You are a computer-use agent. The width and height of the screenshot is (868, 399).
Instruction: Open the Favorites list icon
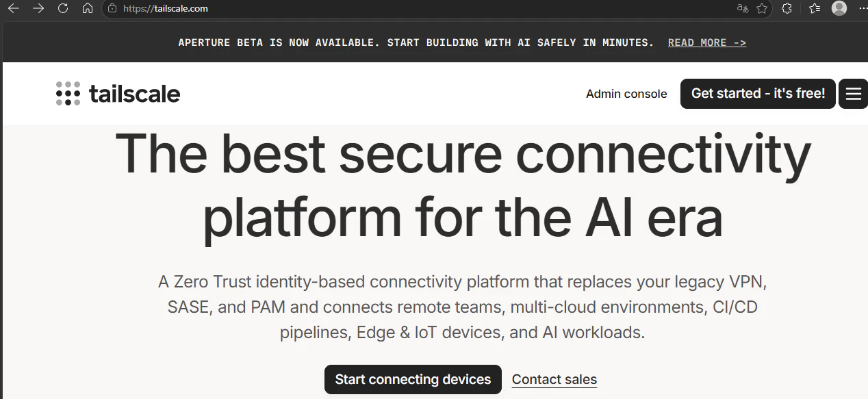click(815, 8)
